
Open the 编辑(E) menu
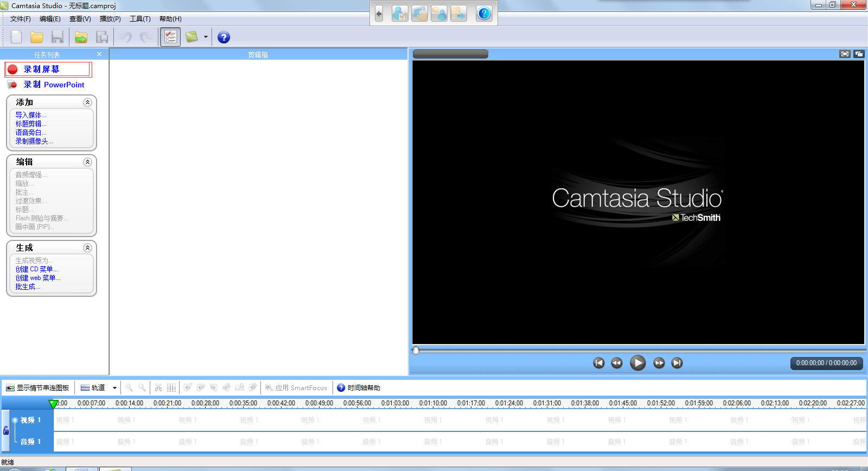(50, 19)
